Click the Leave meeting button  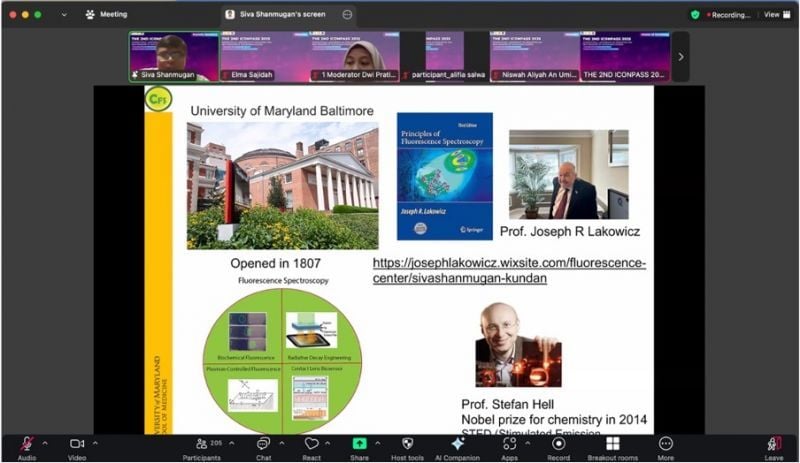tap(773, 444)
